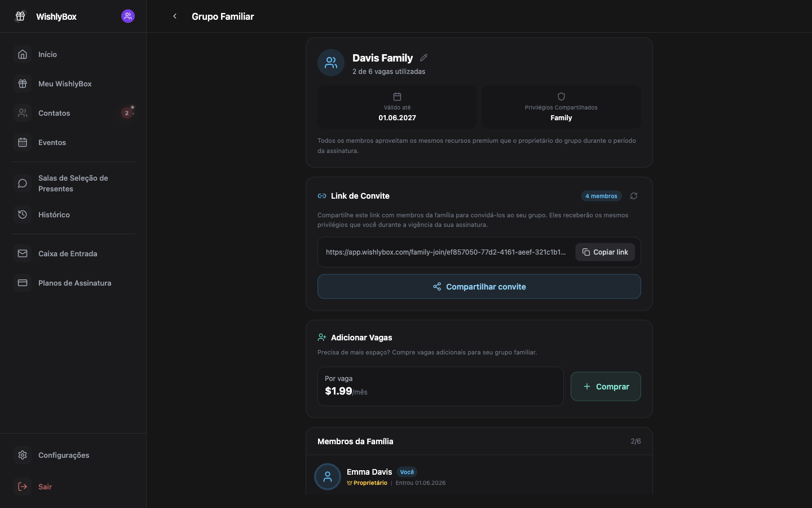Click the Membros da Família heading
The image size is (812, 508).
[355, 441]
